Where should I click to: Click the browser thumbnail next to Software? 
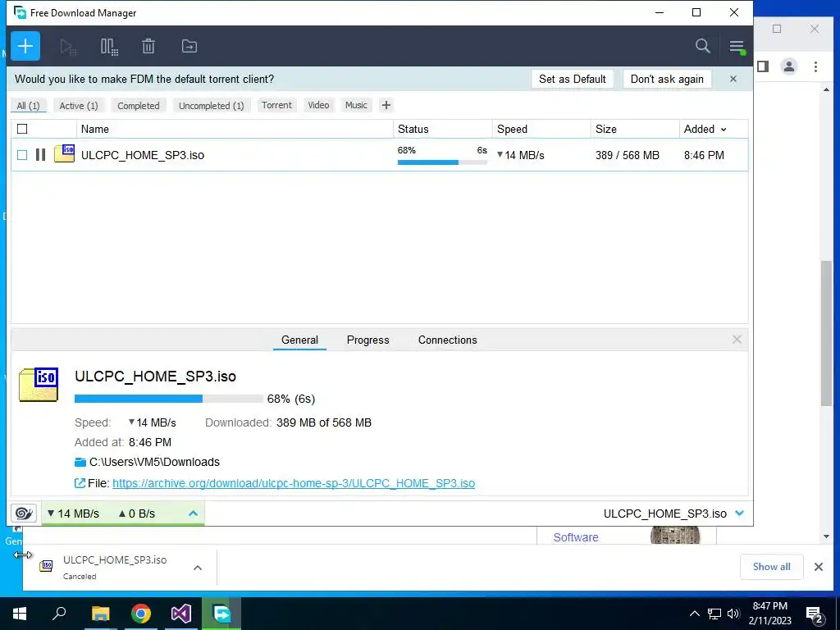point(675,535)
